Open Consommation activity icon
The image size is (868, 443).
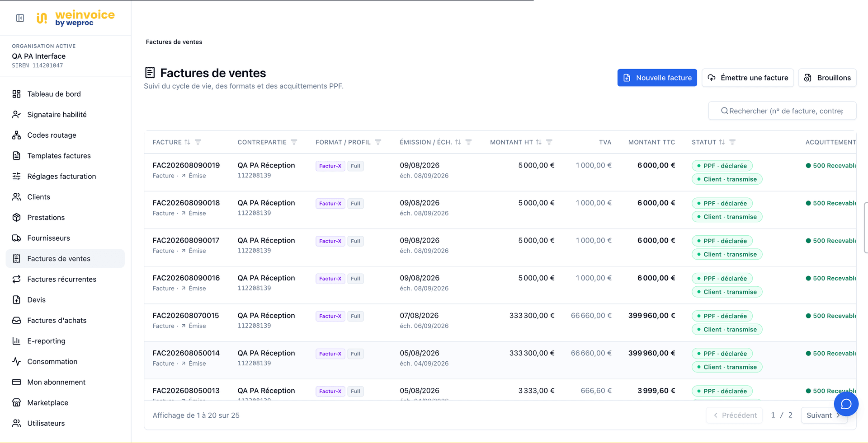17,361
